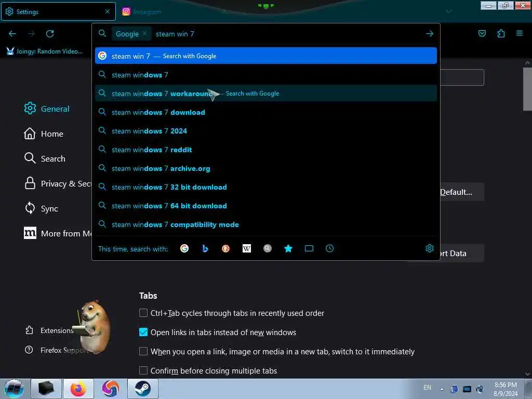Toggle Ctrl+Tab cycles through tabs checkbox
532x399 pixels.
coord(143,313)
